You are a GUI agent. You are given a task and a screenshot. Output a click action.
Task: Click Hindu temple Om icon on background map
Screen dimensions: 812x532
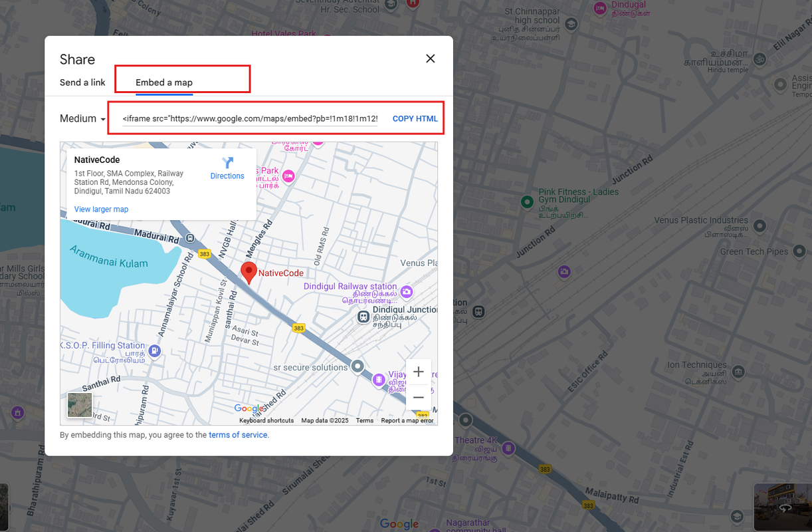click(761, 60)
